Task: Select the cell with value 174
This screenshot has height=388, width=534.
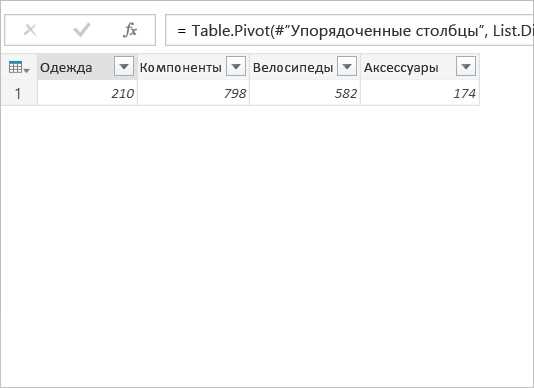Action: click(x=420, y=93)
